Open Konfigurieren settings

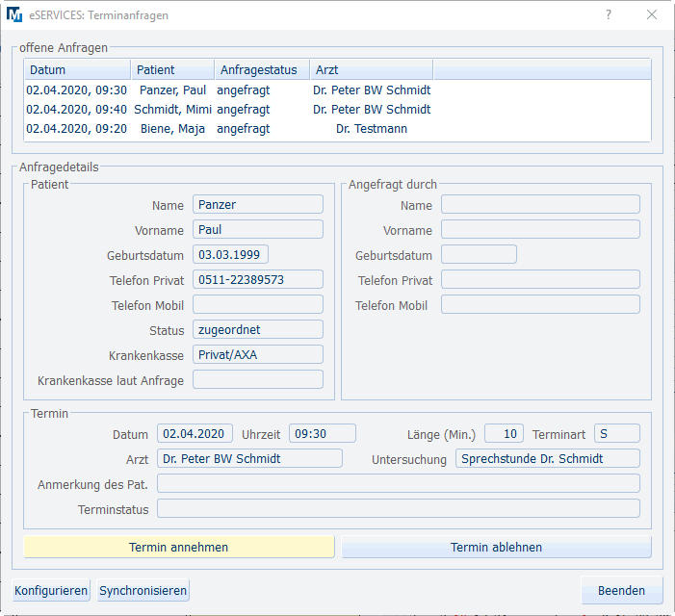tap(51, 590)
